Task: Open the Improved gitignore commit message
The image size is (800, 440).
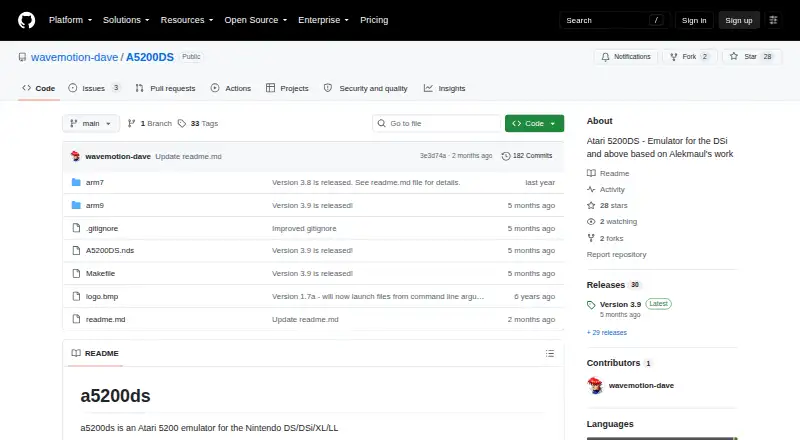Action: click(304, 228)
